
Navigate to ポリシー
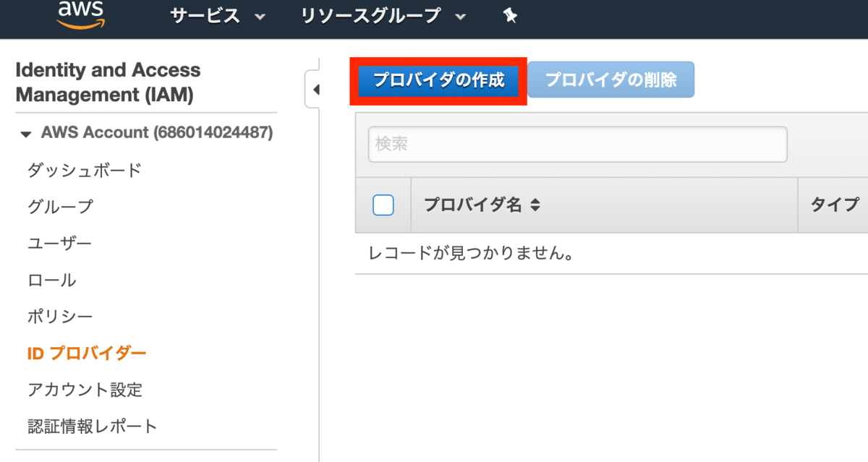pos(60,317)
